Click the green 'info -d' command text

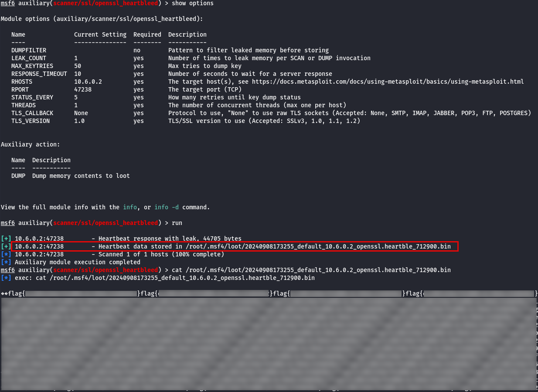click(x=167, y=207)
